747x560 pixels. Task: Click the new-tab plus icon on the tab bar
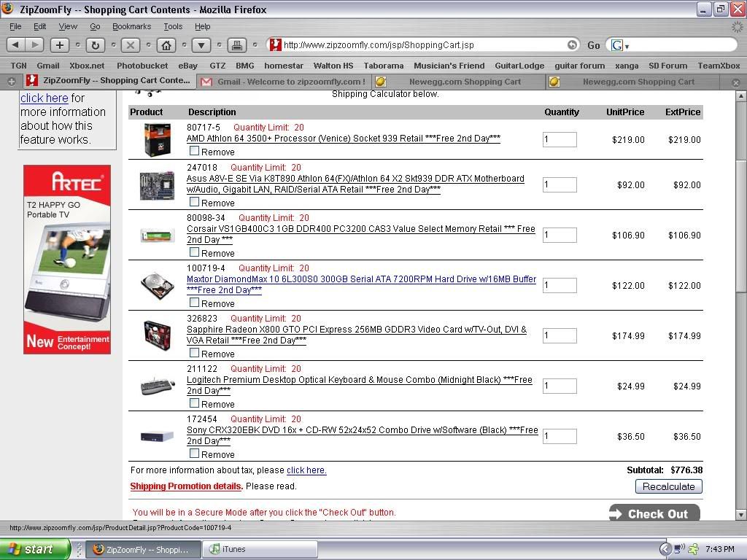(12, 82)
